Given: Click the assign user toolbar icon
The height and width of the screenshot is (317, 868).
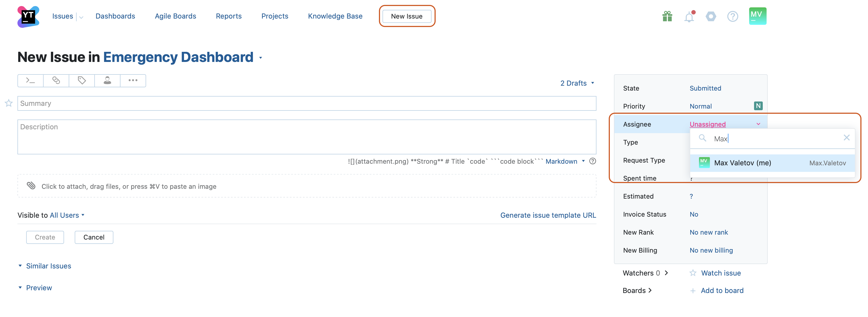Looking at the screenshot, I should click(x=107, y=80).
